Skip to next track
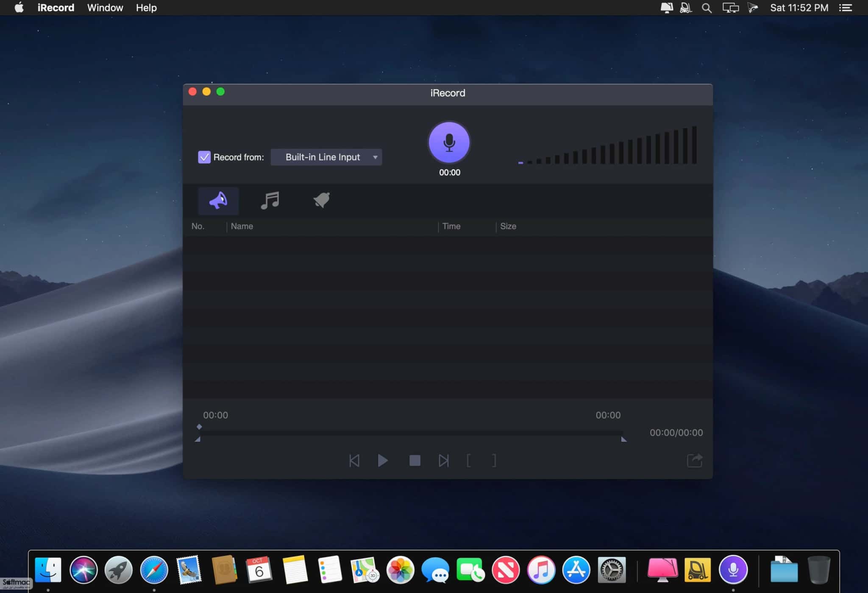The image size is (868, 593). tap(443, 460)
